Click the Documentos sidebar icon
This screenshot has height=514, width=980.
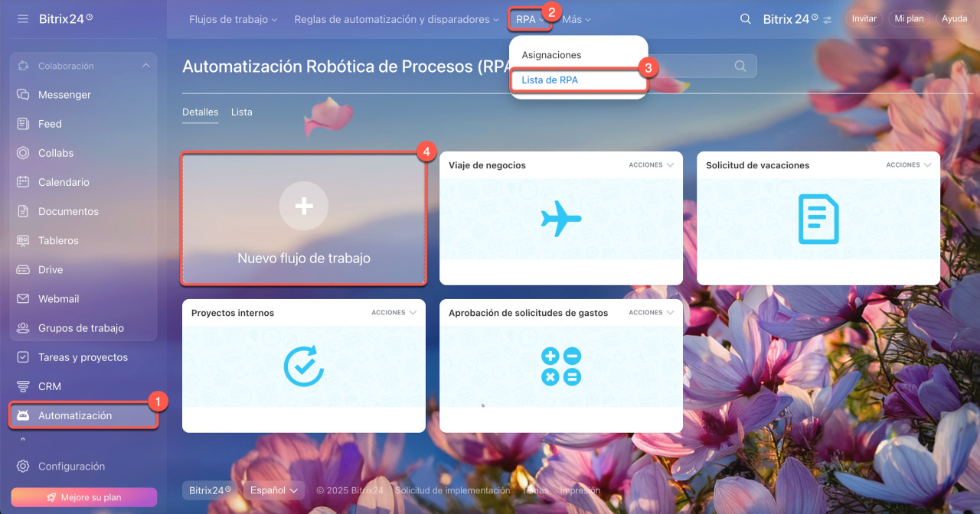(x=23, y=211)
